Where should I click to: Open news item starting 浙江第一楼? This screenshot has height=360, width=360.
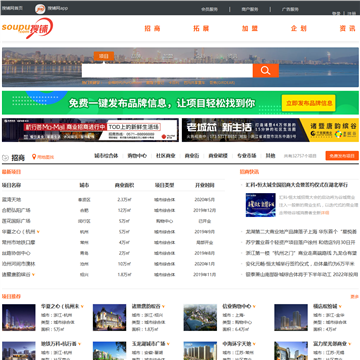pos(301,253)
